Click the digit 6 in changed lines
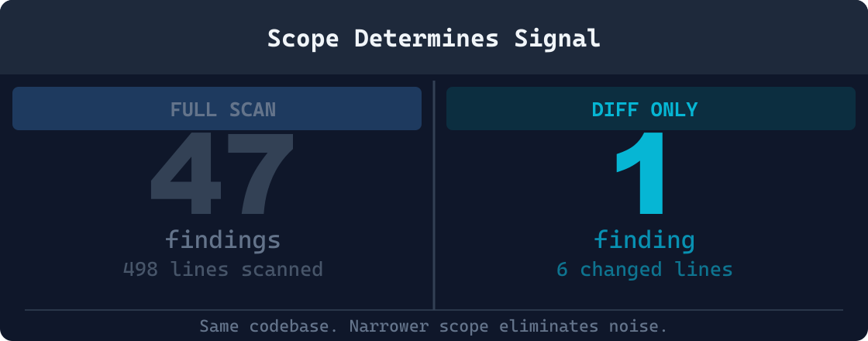This screenshot has height=341, width=868. point(562,270)
